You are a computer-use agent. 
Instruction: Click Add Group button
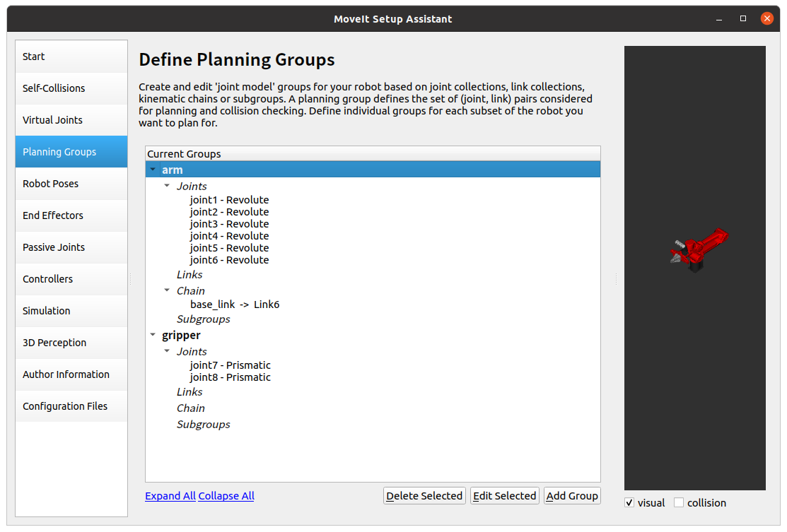tap(572, 496)
